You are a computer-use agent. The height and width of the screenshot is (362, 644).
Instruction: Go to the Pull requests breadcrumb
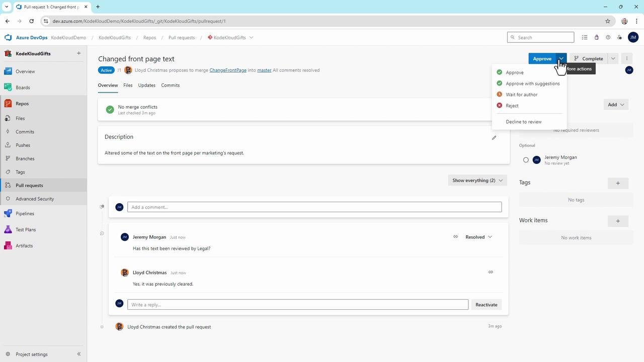coord(182,38)
